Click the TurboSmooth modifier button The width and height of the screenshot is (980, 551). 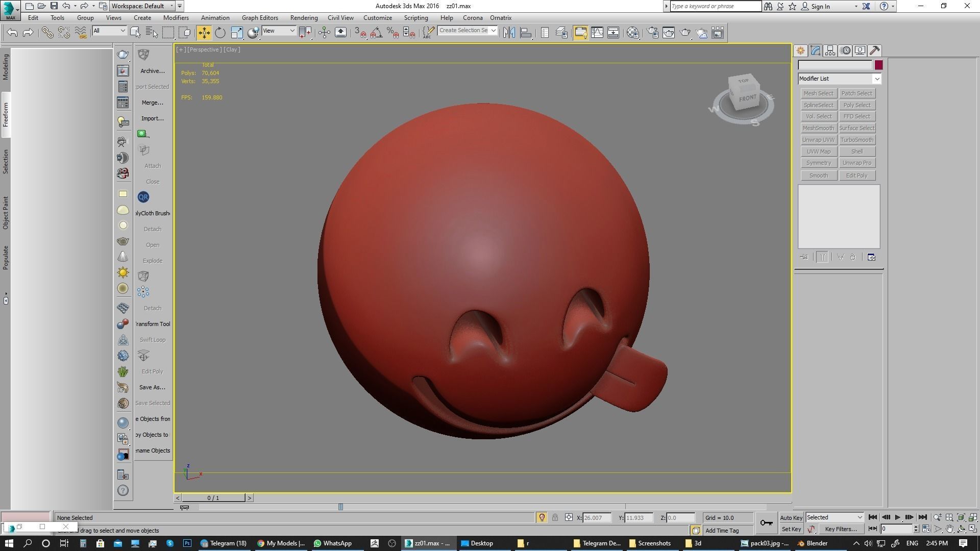pyautogui.click(x=857, y=140)
